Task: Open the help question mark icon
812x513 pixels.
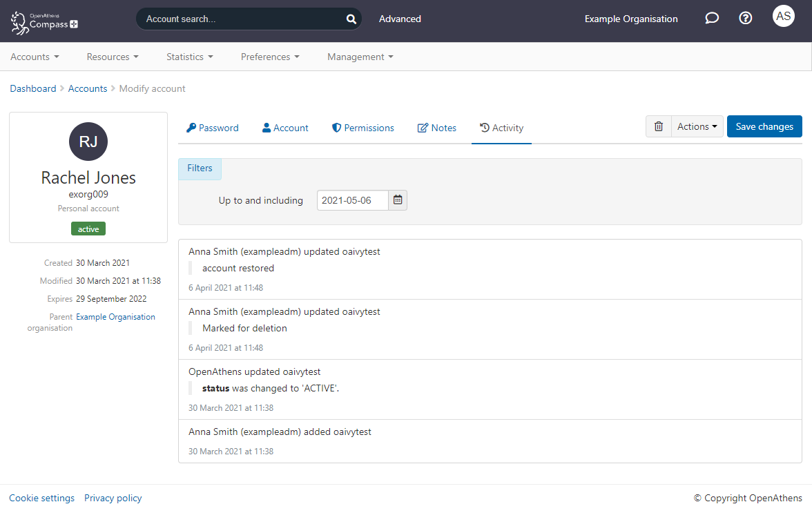Action: point(746,18)
